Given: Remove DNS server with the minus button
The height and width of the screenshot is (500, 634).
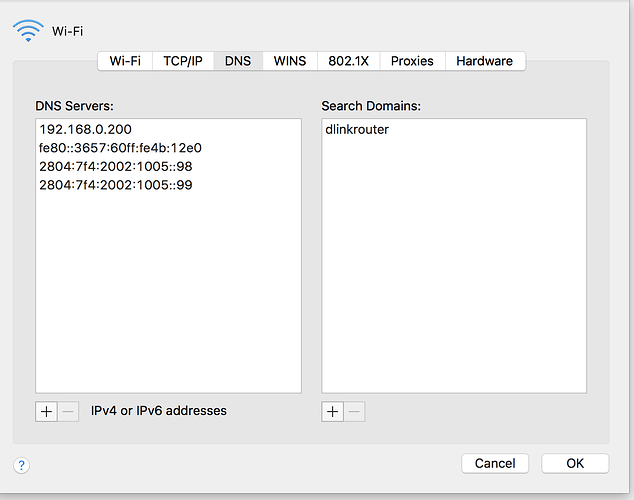Looking at the screenshot, I should 68,411.
